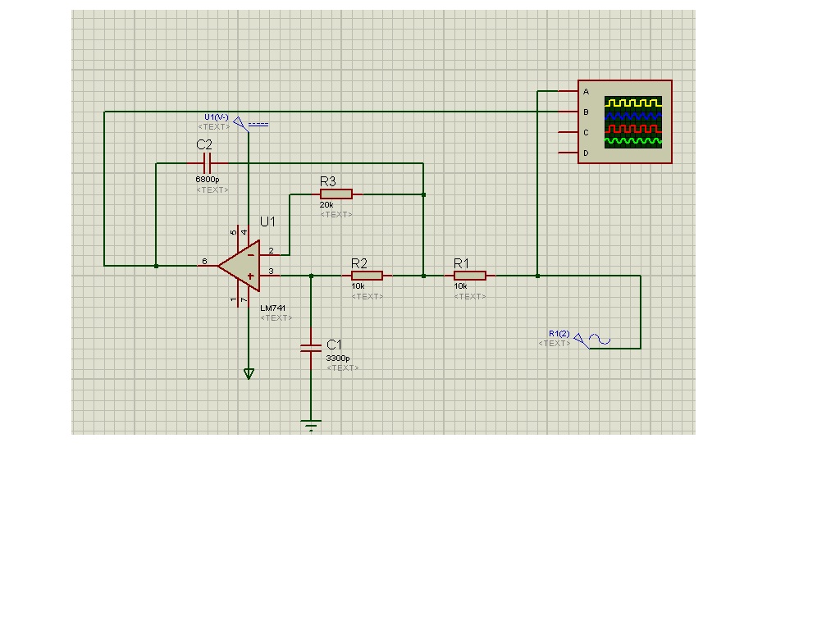Click oscilloscope channel C pin
Screen dimensions: 840x630
click(568, 132)
